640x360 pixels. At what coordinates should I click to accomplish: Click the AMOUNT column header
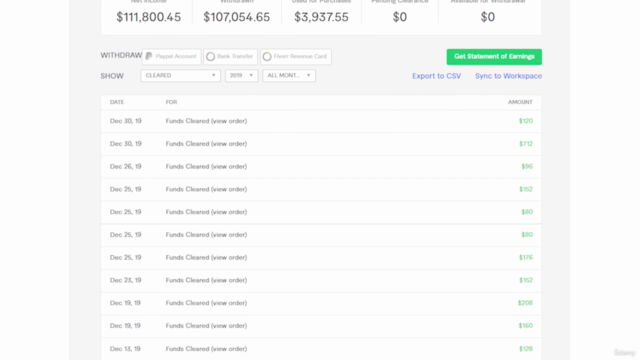[x=520, y=102]
